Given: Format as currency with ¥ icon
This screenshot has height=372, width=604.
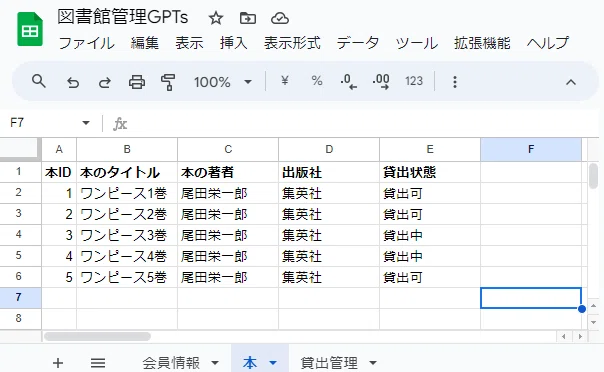Looking at the screenshot, I should coord(285,81).
